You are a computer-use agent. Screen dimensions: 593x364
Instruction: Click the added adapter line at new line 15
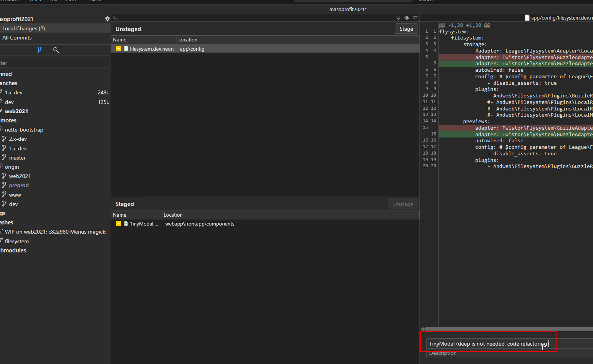click(x=516, y=134)
